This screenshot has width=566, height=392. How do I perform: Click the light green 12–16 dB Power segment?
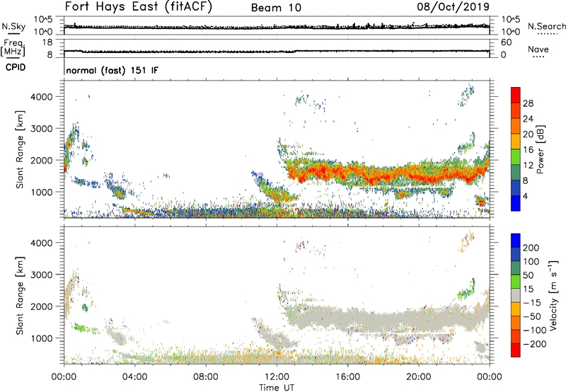pyautogui.click(x=516, y=157)
